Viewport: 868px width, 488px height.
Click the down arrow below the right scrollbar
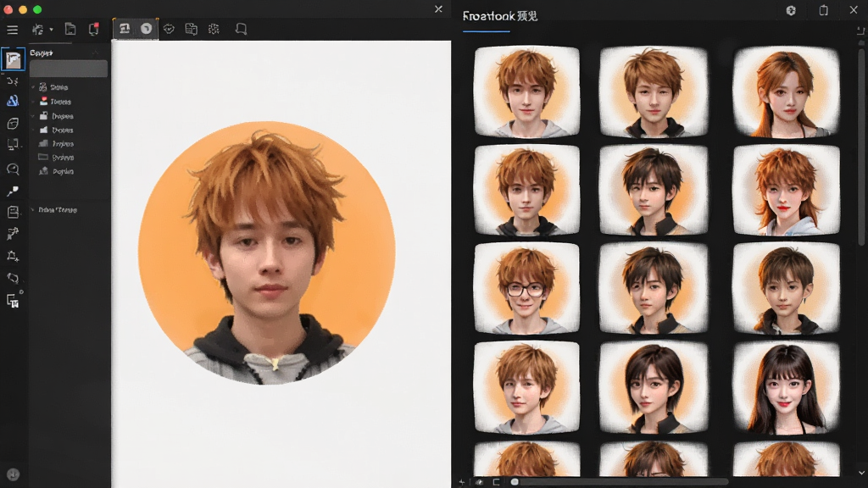pyautogui.click(x=861, y=473)
